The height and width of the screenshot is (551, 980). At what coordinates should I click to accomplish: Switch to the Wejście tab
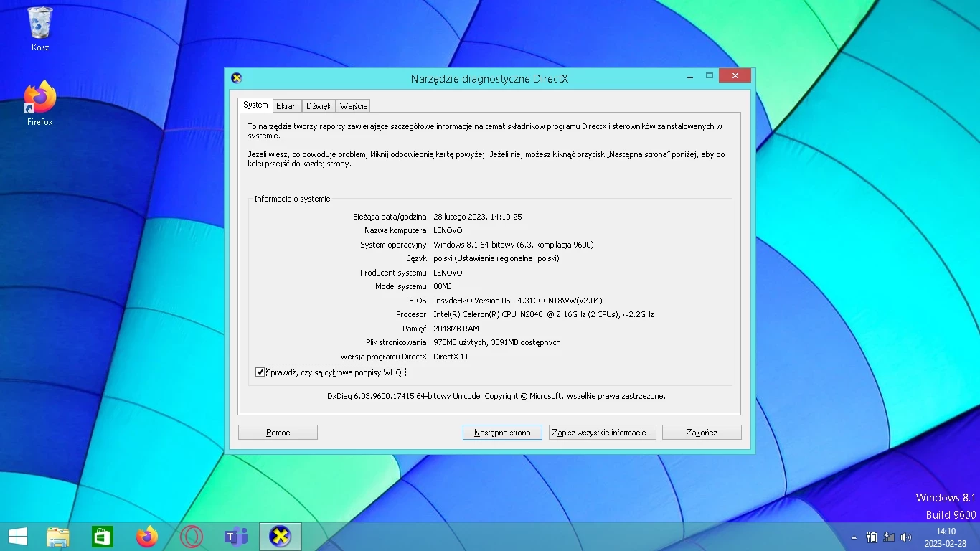click(x=354, y=106)
